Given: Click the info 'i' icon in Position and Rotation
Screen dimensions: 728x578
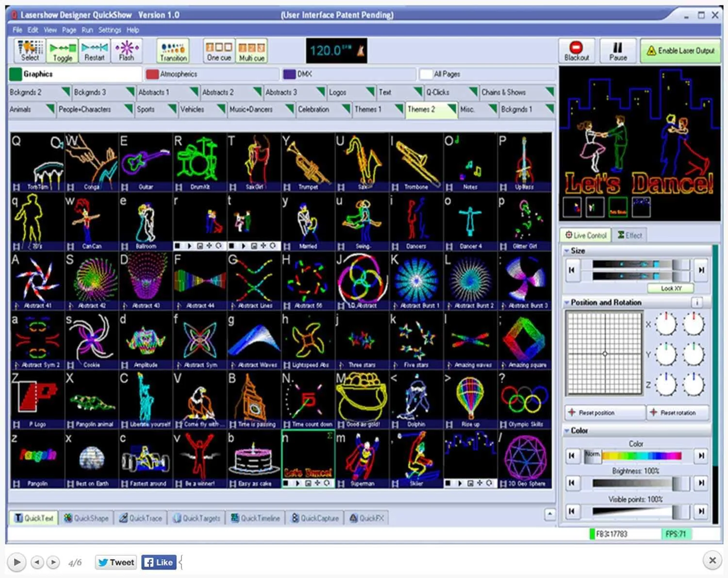Looking at the screenshot, I should point(697,302).
